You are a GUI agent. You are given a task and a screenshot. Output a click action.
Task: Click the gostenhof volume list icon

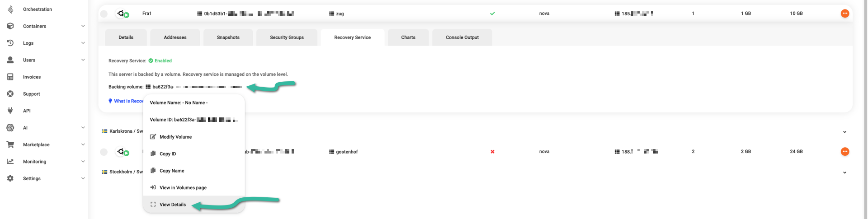click(331, 152)
